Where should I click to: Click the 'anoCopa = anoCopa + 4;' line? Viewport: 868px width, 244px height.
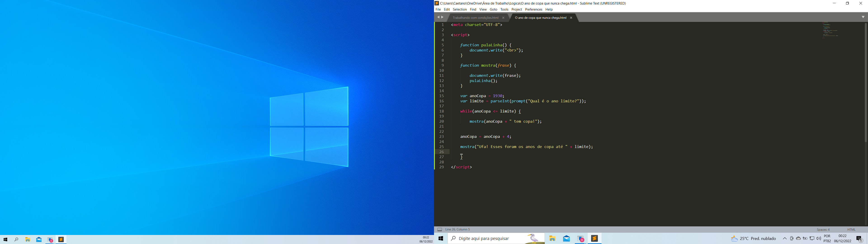486,137
